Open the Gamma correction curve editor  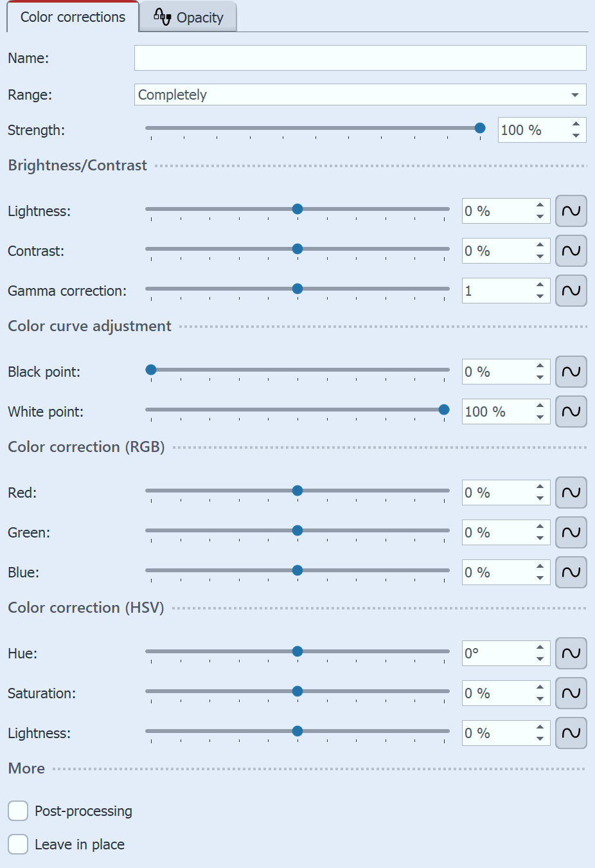(571, 291)
